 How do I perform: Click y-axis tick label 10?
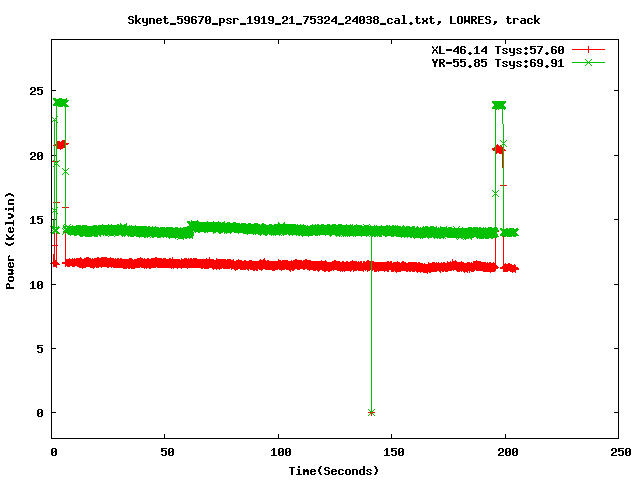(x=36, y=285)
